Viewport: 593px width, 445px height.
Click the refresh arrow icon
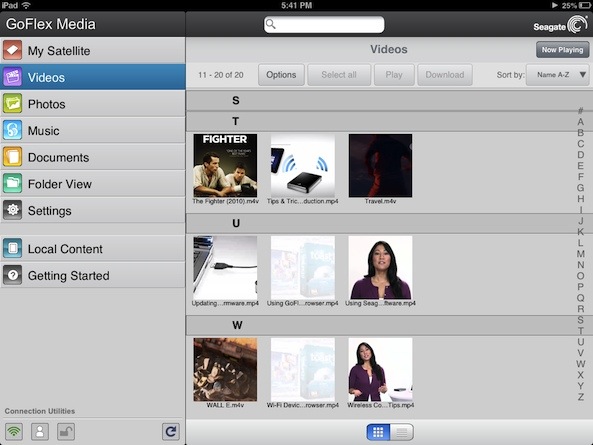tap(171, 432)
